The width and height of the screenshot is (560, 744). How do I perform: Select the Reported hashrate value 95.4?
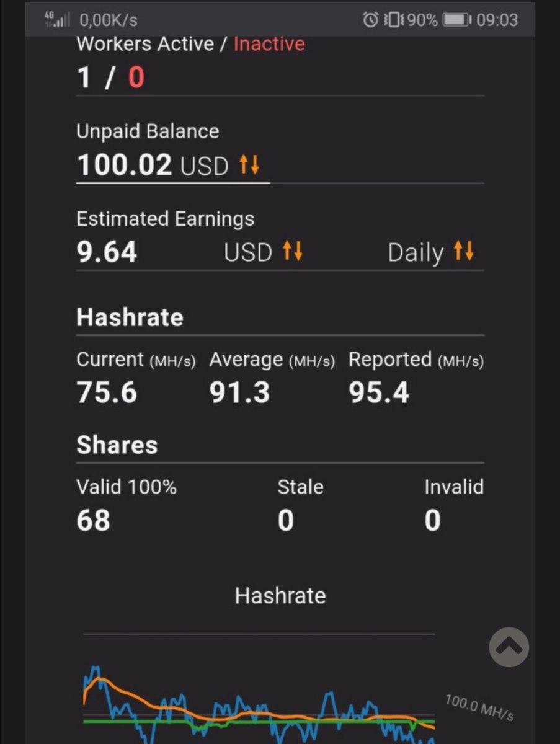point(379,392)
